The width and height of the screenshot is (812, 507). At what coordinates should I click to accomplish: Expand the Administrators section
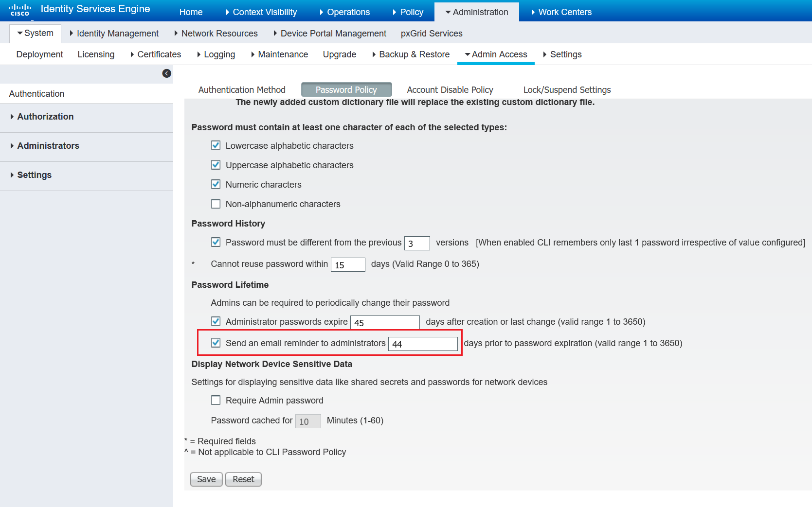coord(48,146)
